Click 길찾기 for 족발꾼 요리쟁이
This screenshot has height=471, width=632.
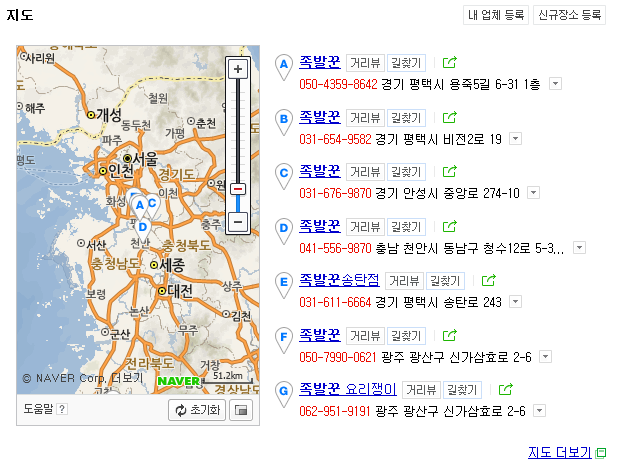coord(462,390)
